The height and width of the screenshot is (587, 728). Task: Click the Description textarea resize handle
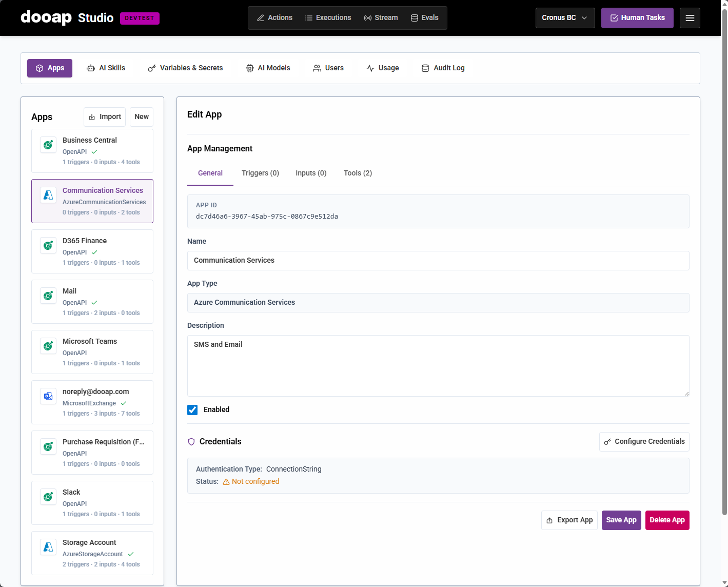686,393
